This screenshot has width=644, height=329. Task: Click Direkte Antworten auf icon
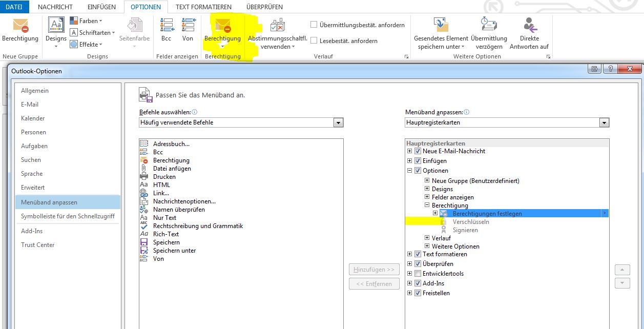point(529,25)
